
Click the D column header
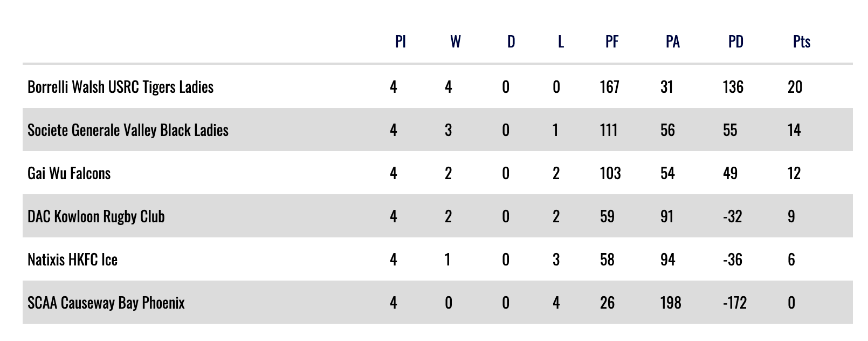tap(511, 42)
